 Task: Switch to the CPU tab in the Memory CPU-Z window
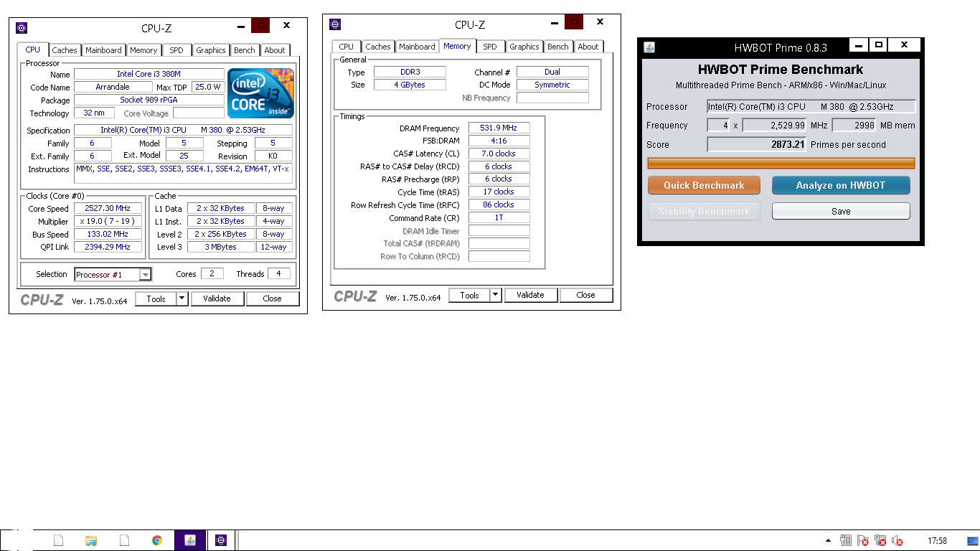pos(347,47)
